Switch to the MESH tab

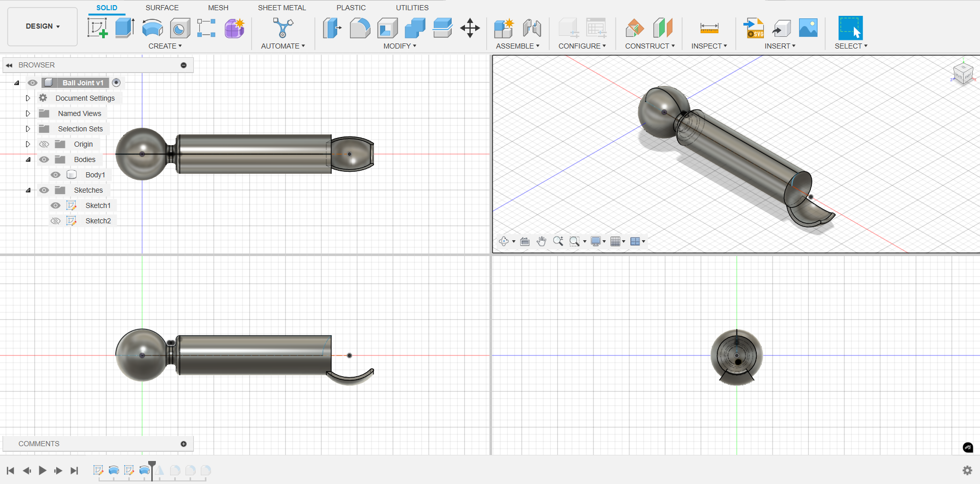pos(218,8)
